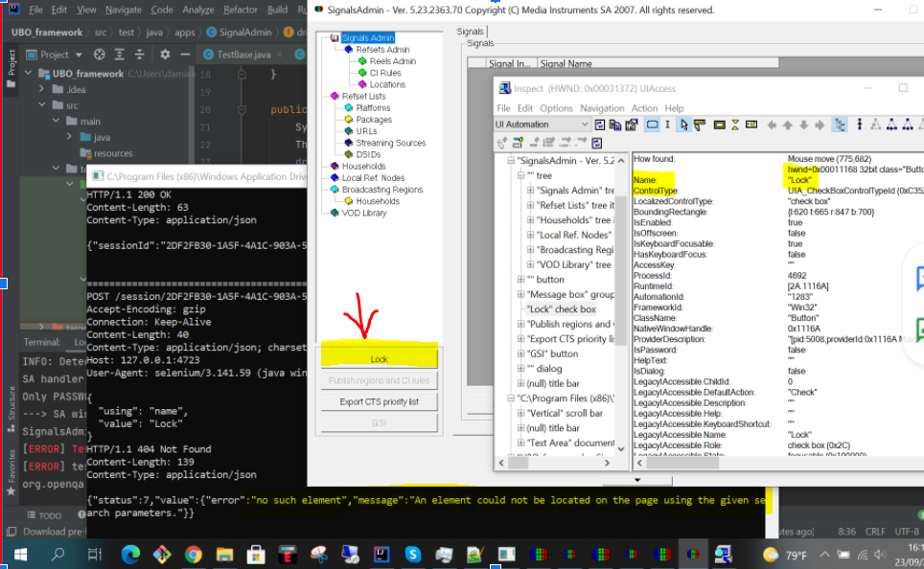The image size is (924, 569).
Task: Click the forward navigation arrow in Inspect
Action: coord(821,123)
